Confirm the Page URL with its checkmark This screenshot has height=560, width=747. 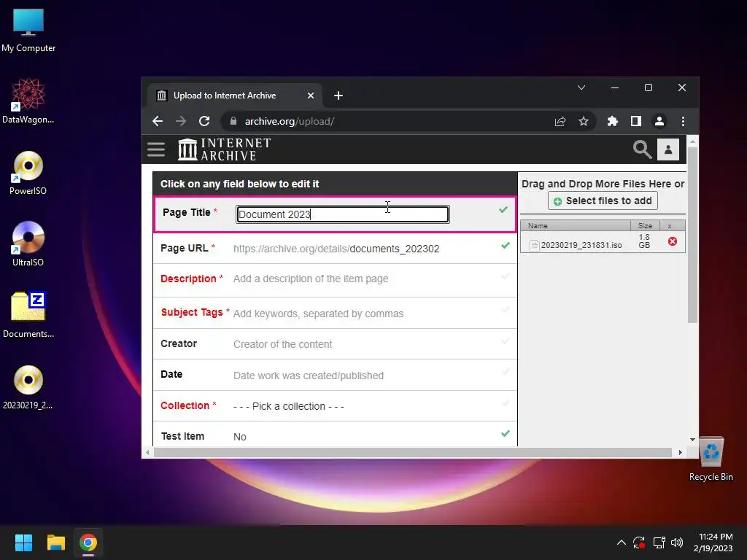click(506, 245)
